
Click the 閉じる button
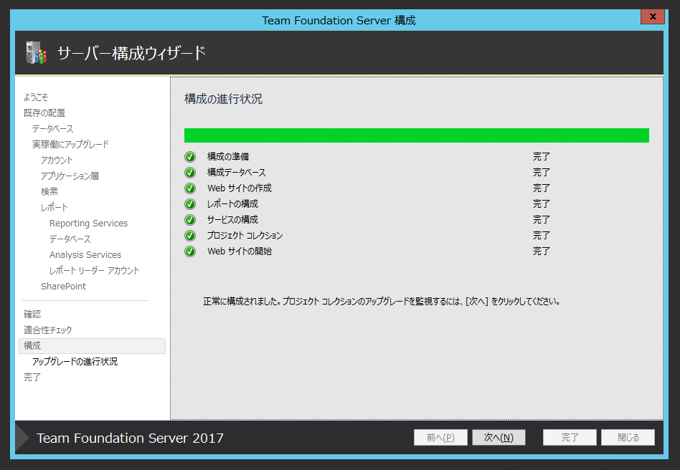pyautogui.click(x=628, y=437)
